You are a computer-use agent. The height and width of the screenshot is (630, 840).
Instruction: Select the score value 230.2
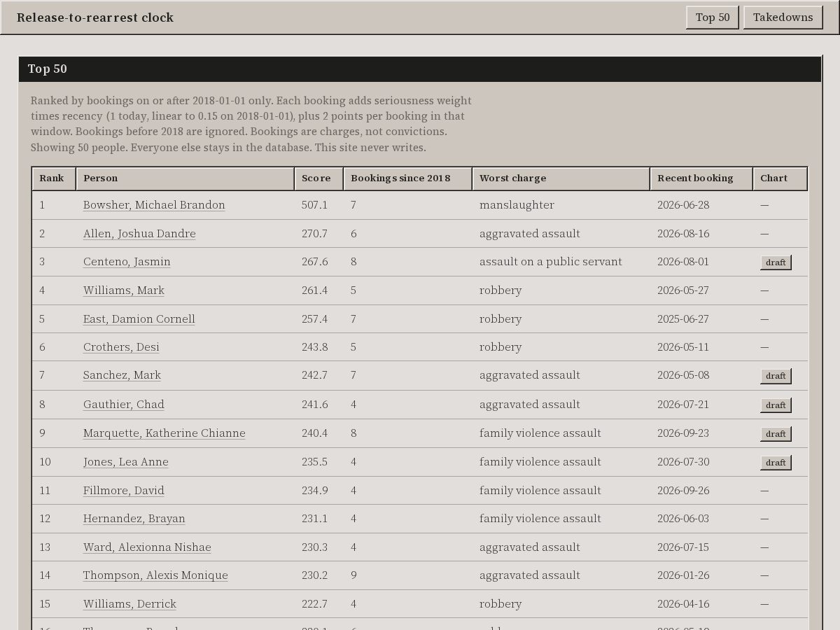click(314, 575)
